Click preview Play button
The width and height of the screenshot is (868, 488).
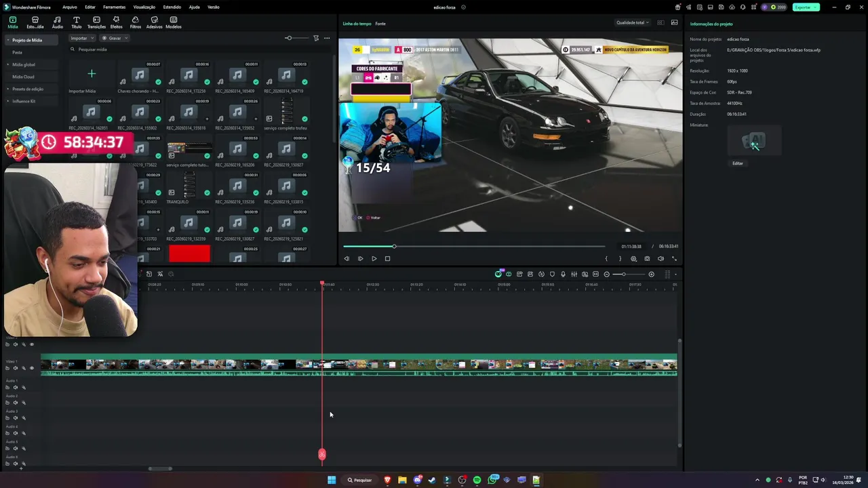374,258
